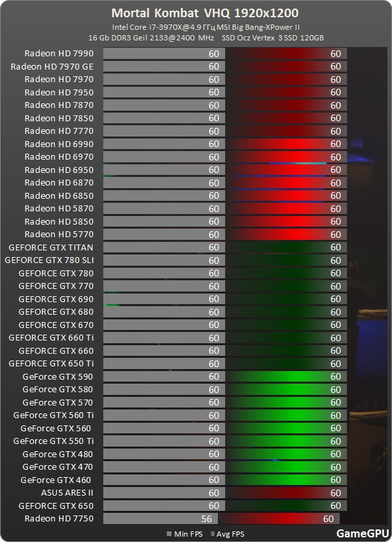Click the "GeForce GTX 560" label

pyautogui.click(x=56, y=428)
